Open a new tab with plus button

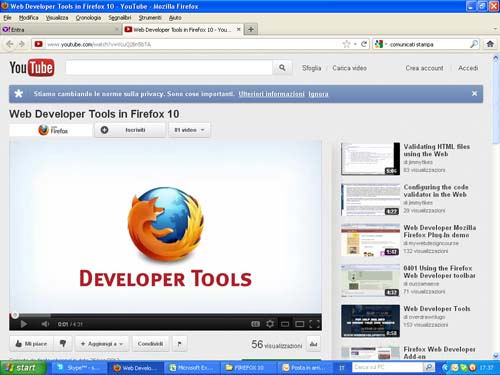click(251, 29)
